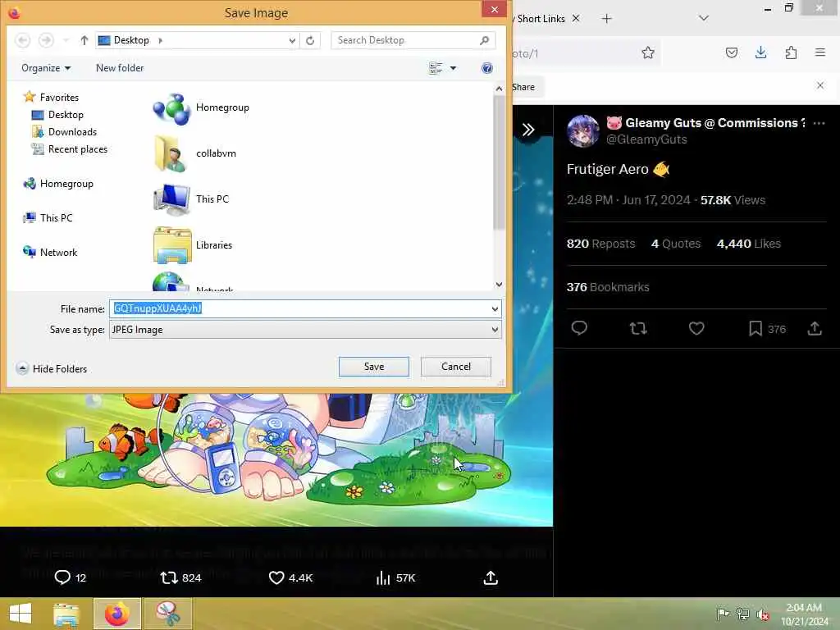Select This PC in navigation pane
Screen dimensions: 840x630
pos(47,218)
